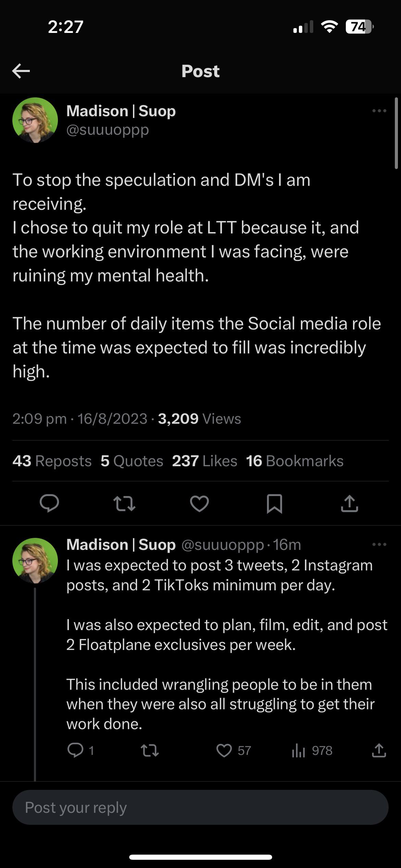This screenshot has height=868, width=401.
Task: View the 237 Likes list
Action: point(205,461)
